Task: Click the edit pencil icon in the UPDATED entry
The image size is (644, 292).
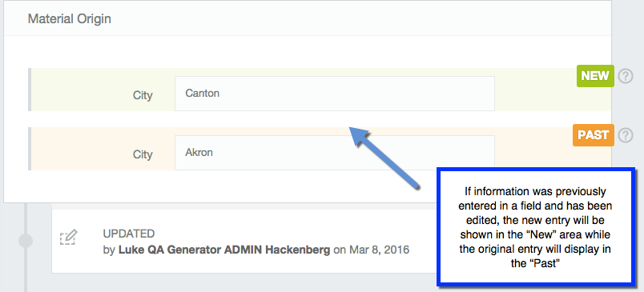Action: 68,238
